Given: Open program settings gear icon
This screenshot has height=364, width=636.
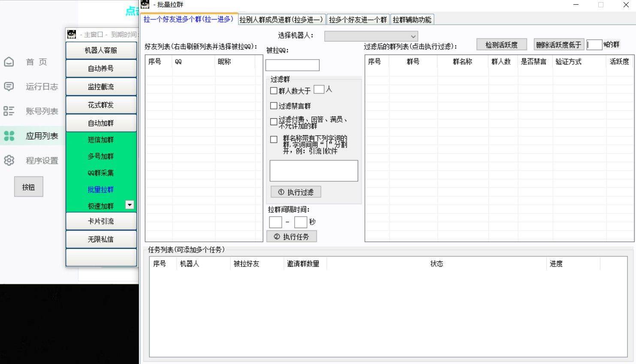Looking at the screenshot, I should 9,160.
